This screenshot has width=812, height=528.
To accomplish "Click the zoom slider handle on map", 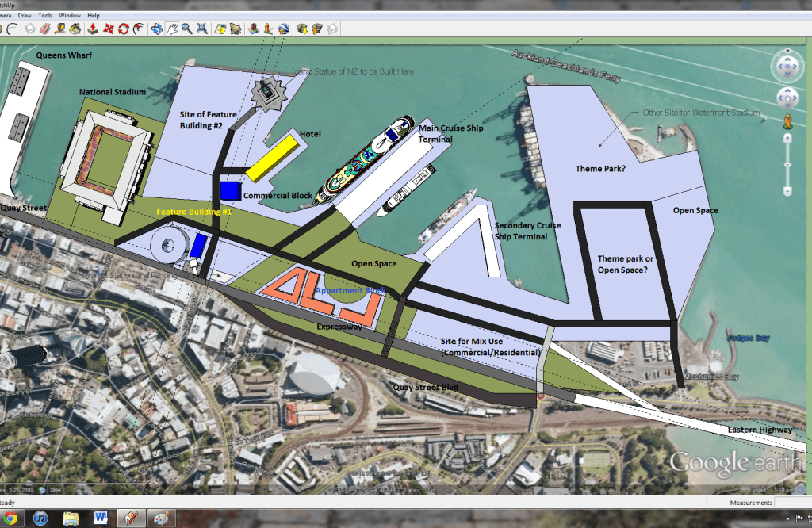I will coord(787,165).
